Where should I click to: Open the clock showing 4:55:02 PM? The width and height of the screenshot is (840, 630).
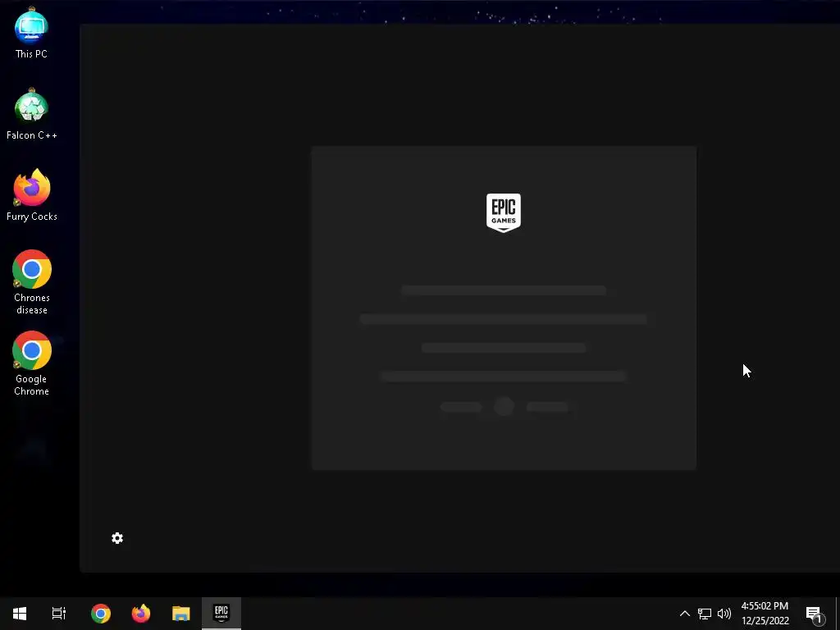click(765, 614)
